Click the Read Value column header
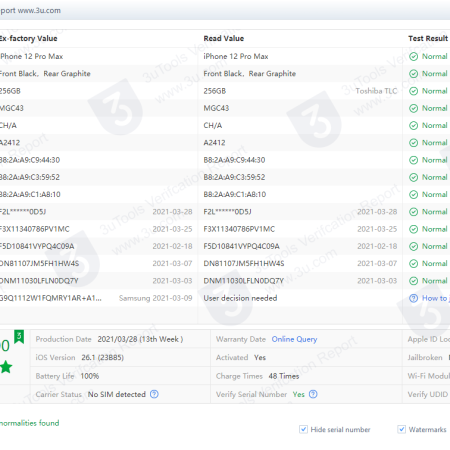This screenshot has height=450, width=450. click(x=224, y=39)
